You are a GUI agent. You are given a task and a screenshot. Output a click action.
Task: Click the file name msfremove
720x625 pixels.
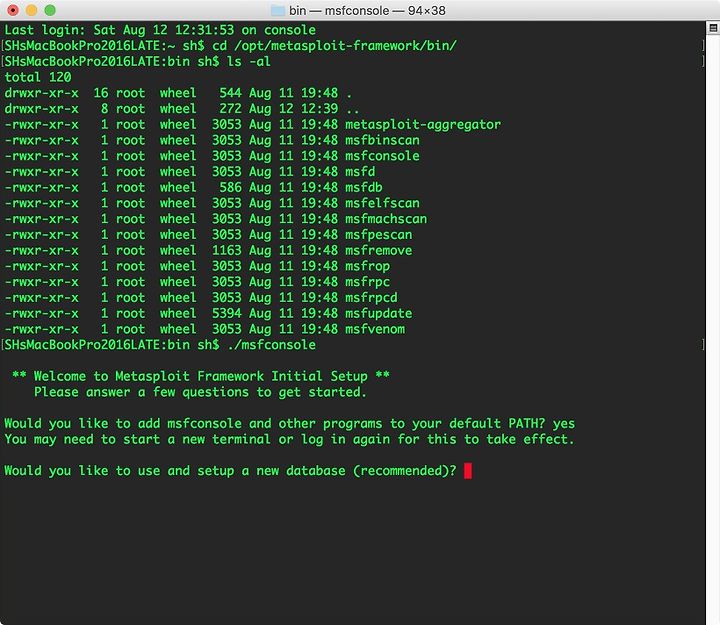tap(378, 250)
